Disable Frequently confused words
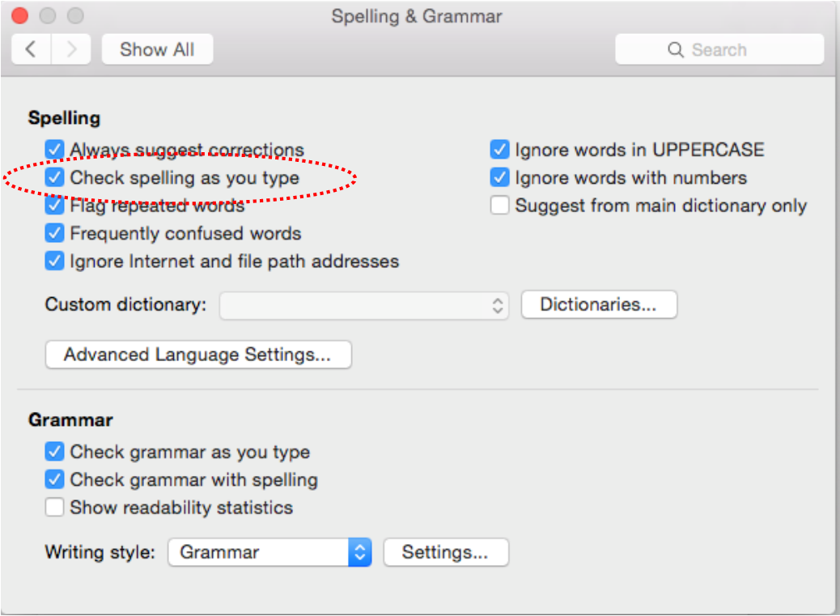 54,233
